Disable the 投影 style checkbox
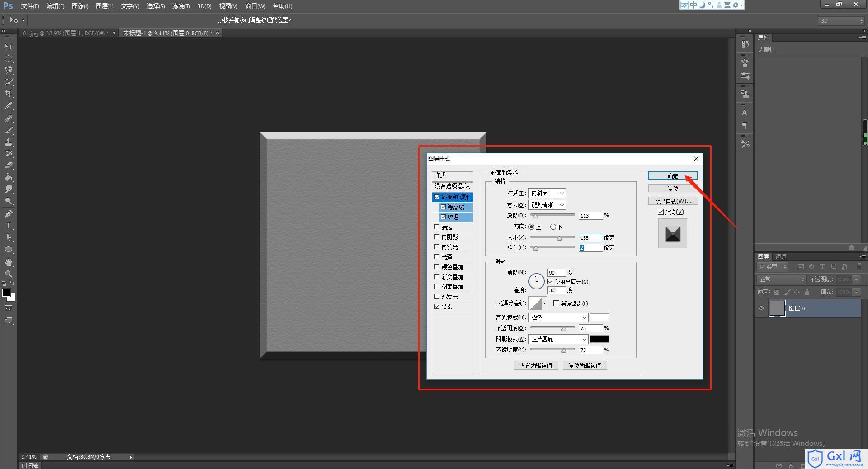Screen dimensions: 868x469 (x=437, y=307)
